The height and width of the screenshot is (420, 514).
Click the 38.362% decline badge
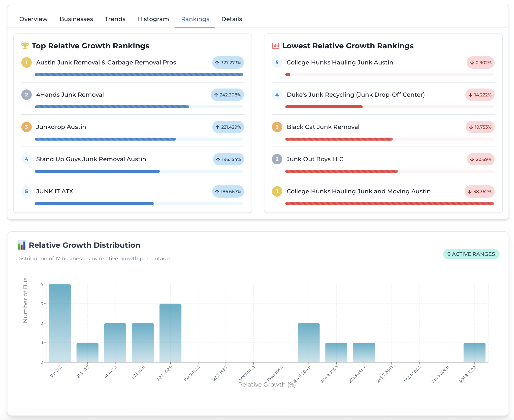click(x=480, y=191)
